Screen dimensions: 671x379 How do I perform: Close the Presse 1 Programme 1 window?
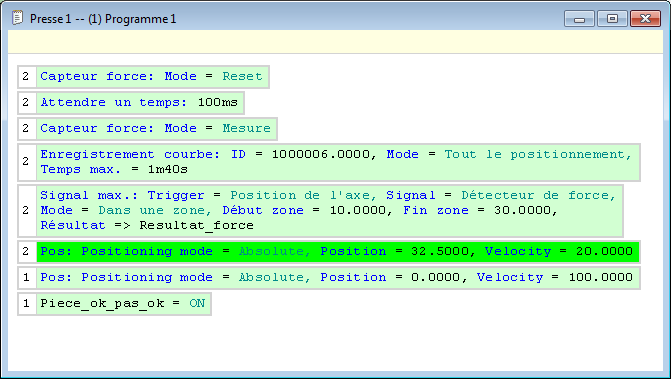click(645, 19)
